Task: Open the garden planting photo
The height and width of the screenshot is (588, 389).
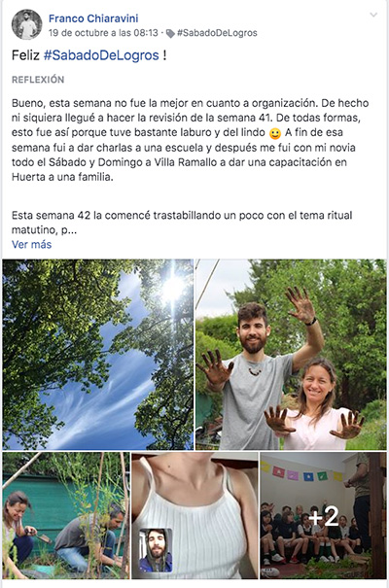Action: pos(66,516)
